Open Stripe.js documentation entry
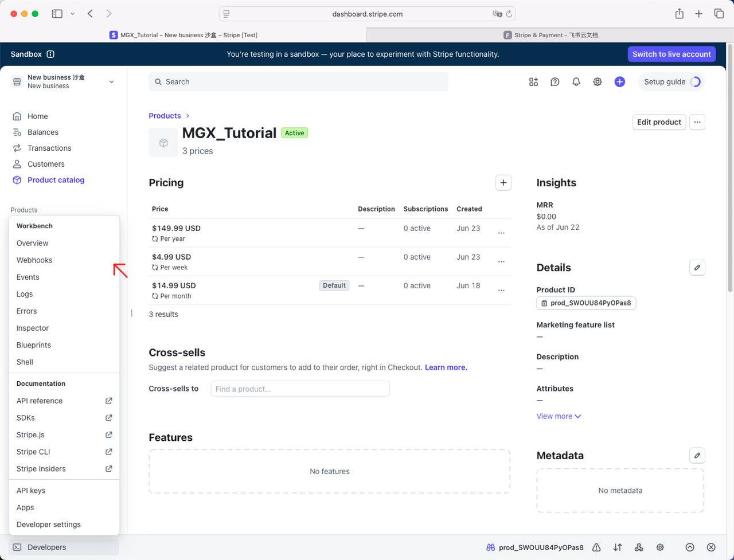This screenshot has width=734, height=560. (64, 435)
